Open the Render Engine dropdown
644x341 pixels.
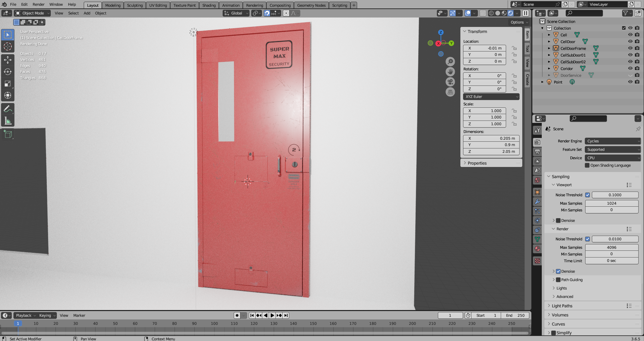(613, 141)
